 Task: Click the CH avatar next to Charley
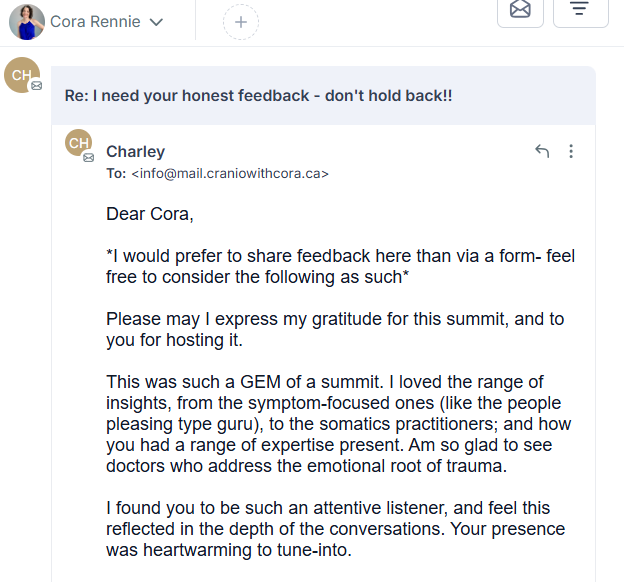point(79,144)
